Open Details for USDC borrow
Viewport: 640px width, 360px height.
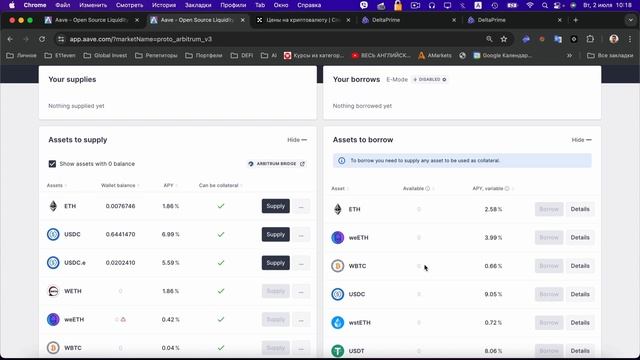(580, 294)
